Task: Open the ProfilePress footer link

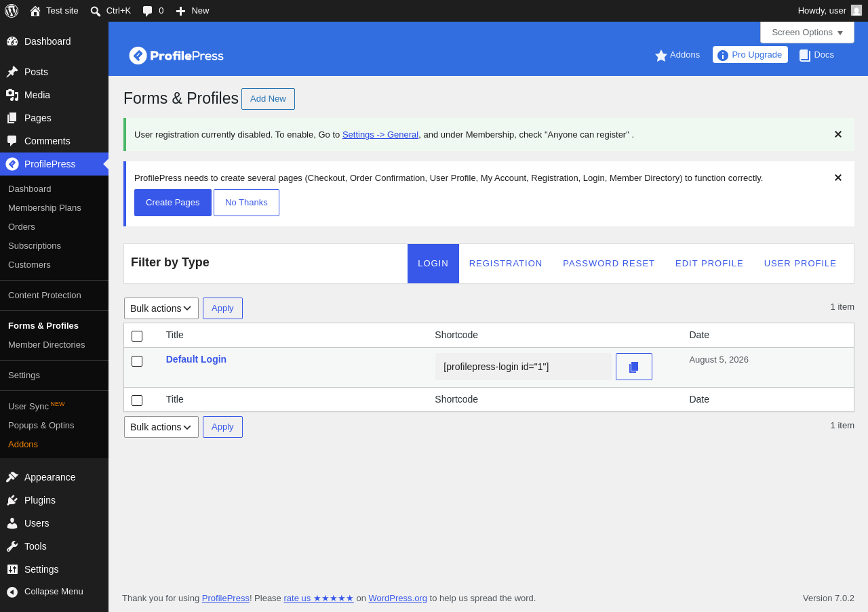Action: tap(226, 598)
